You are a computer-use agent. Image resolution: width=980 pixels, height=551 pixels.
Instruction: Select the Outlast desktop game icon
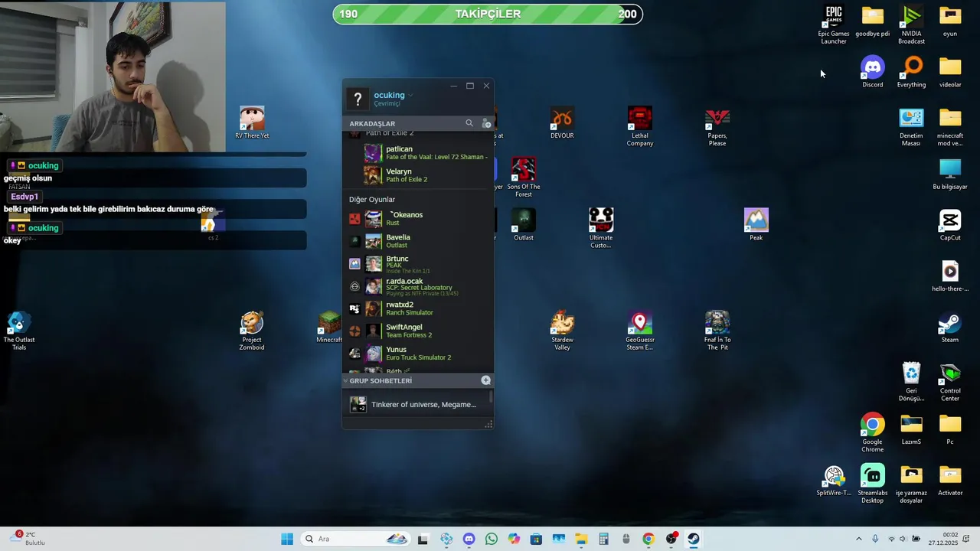pos(524,225)
